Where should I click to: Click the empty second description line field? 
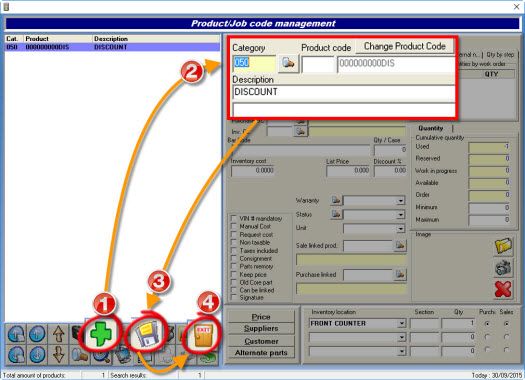344,109
